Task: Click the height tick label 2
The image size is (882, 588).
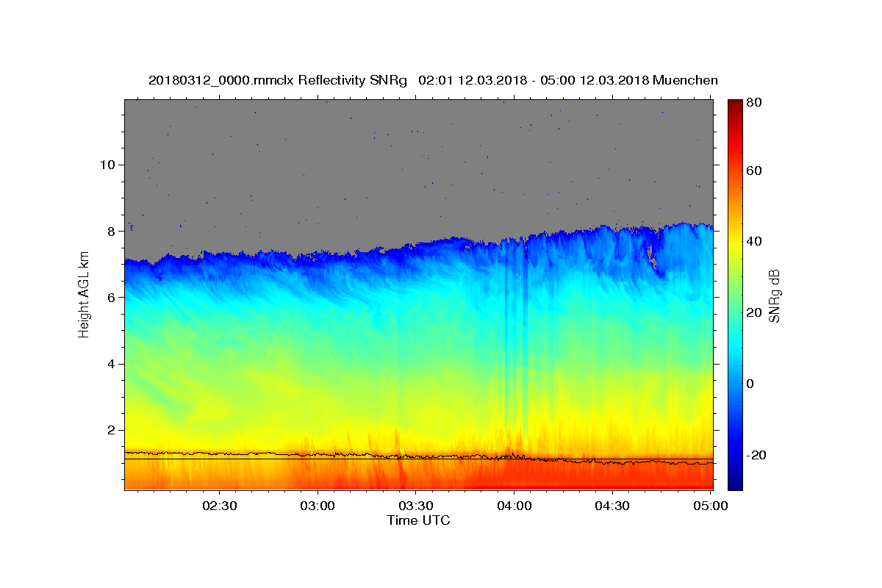Action: tap(112, 430)
